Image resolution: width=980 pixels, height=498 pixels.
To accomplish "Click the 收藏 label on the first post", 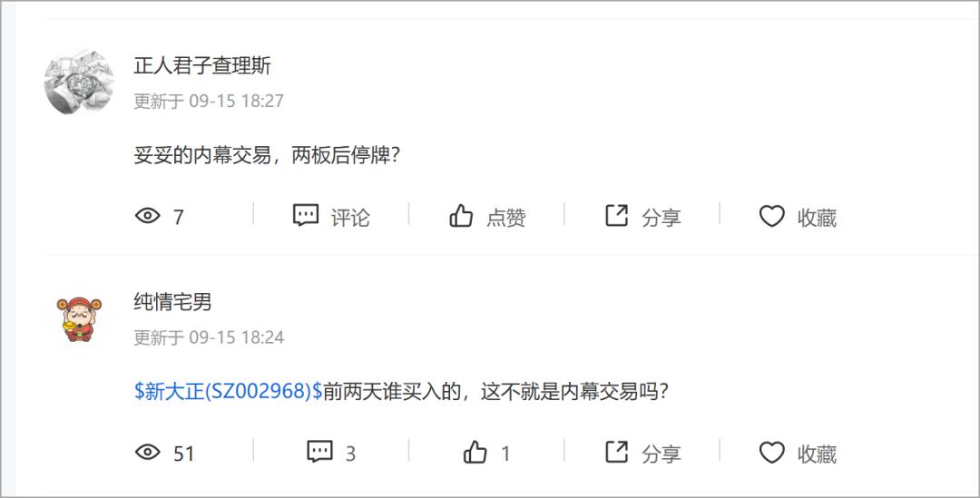I will click(x=817, y=218).
